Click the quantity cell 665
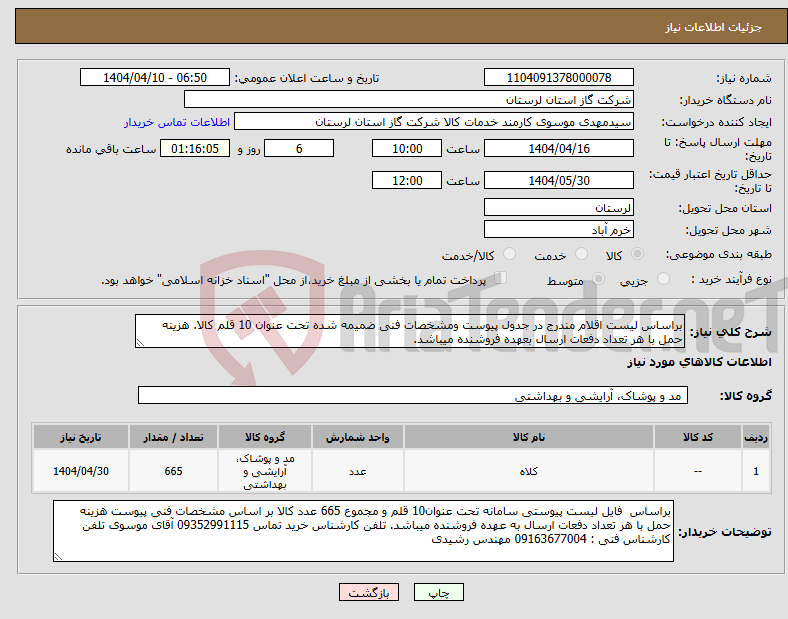 (173, 471)
